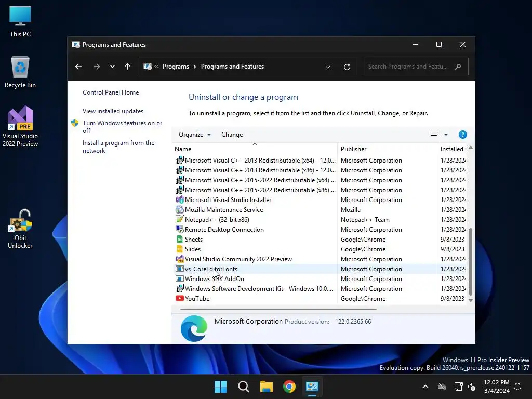This screenshot has height=399, width=532.
Task: Select the Mozilla Maintenance Service icon
Action: pyautogui.click(x=179, y=210)
